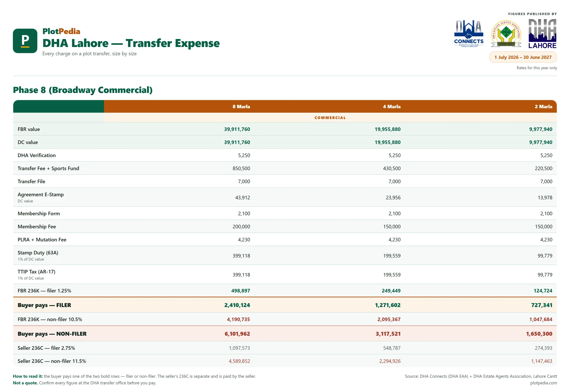Click the green PlotPedia P logo
570x392 pixels.
tap(25, 41)
